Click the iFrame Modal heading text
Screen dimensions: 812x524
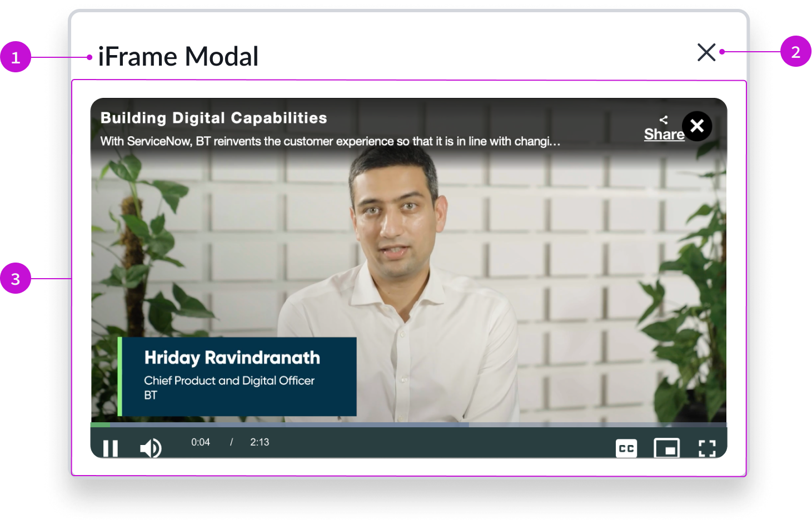[178, 56]
